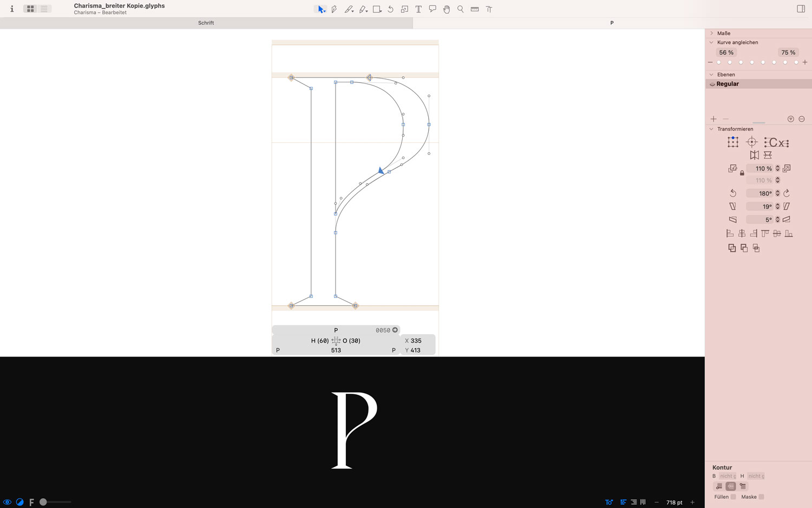
Task: Collapse the Transformieren panel
Action: coord(711,129)
